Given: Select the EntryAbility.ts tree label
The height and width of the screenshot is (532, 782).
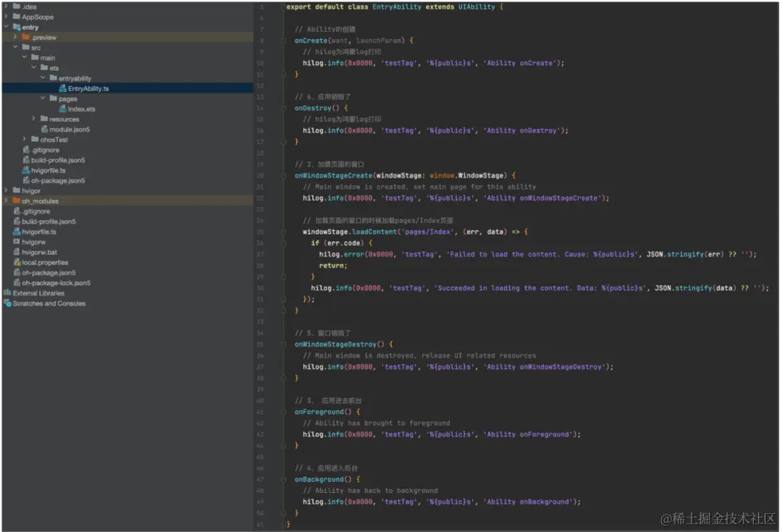Looking at the screenshot, I should (88, 88).
